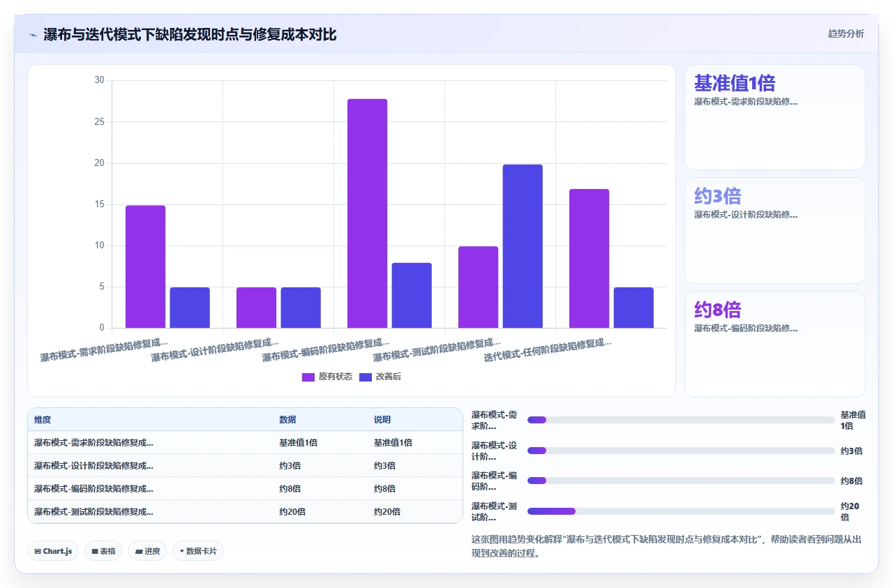Click the 瀑布模式-需求阶… progress bar

click(681, 420)
